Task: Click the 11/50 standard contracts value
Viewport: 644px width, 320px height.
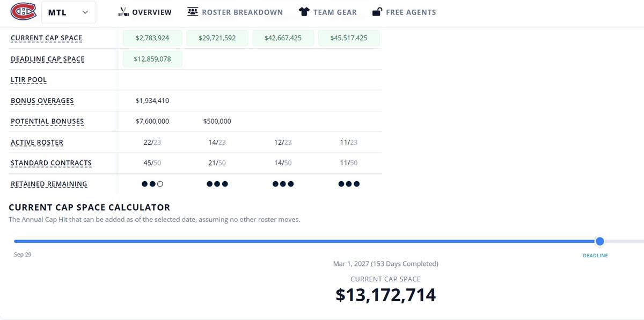Action: pos(349,163)
